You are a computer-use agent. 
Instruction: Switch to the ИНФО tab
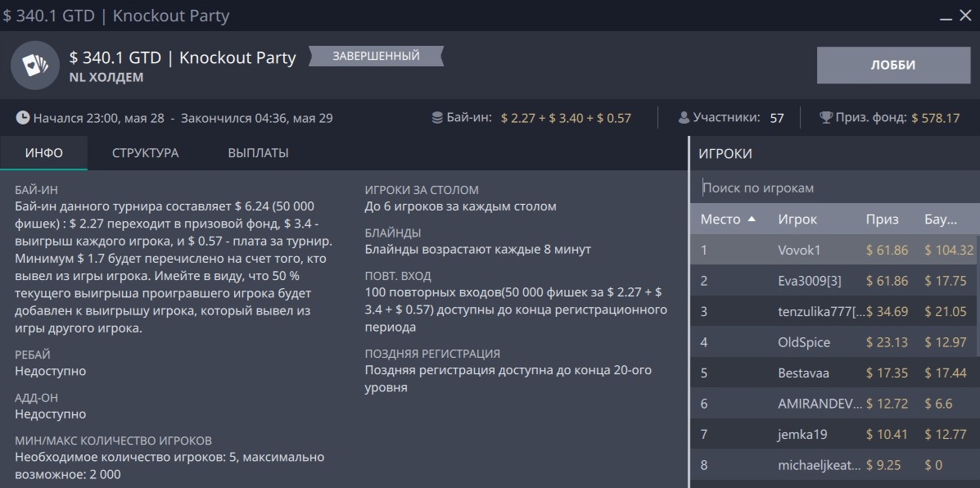[x=44, y=153]
